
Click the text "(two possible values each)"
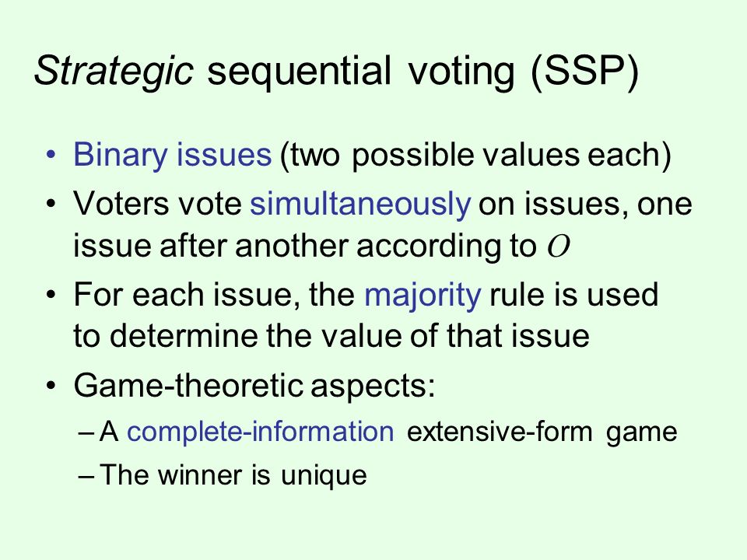point(475,156)
